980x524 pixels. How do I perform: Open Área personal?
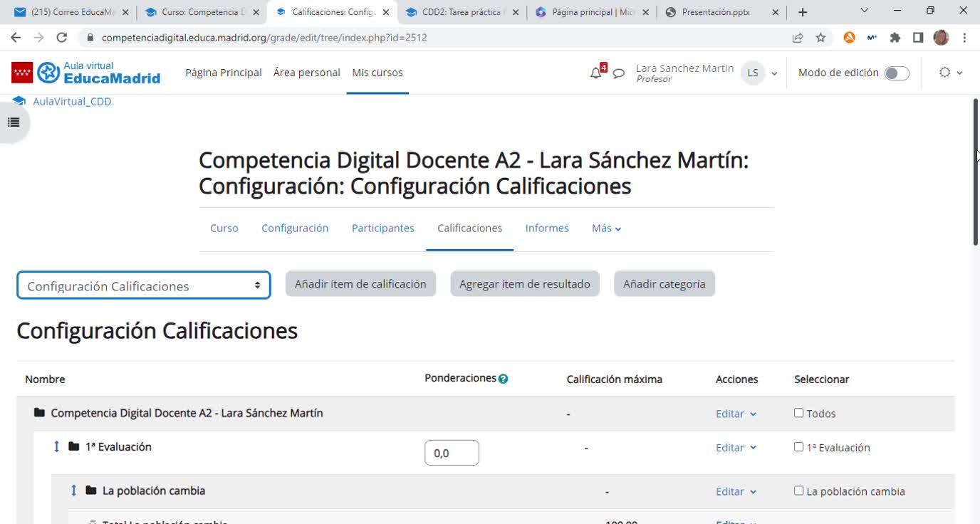[307, 73]
